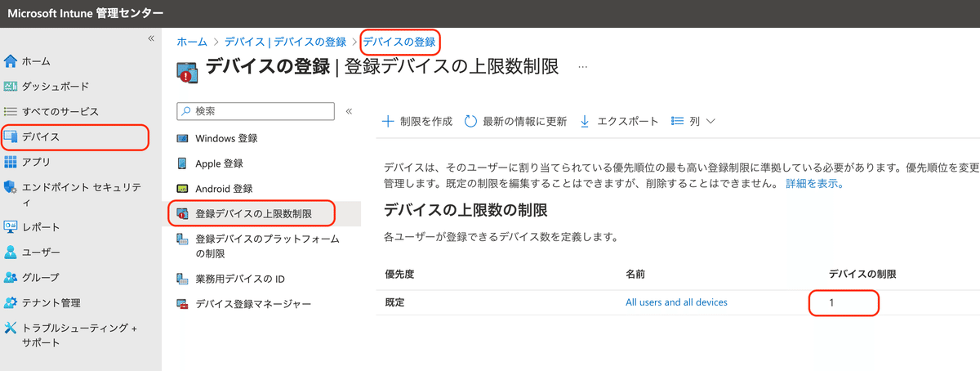Viewport: 980px width, 371px height.
Task: Click 最新の情報に更新 button
Action: [x=515, y=121]
